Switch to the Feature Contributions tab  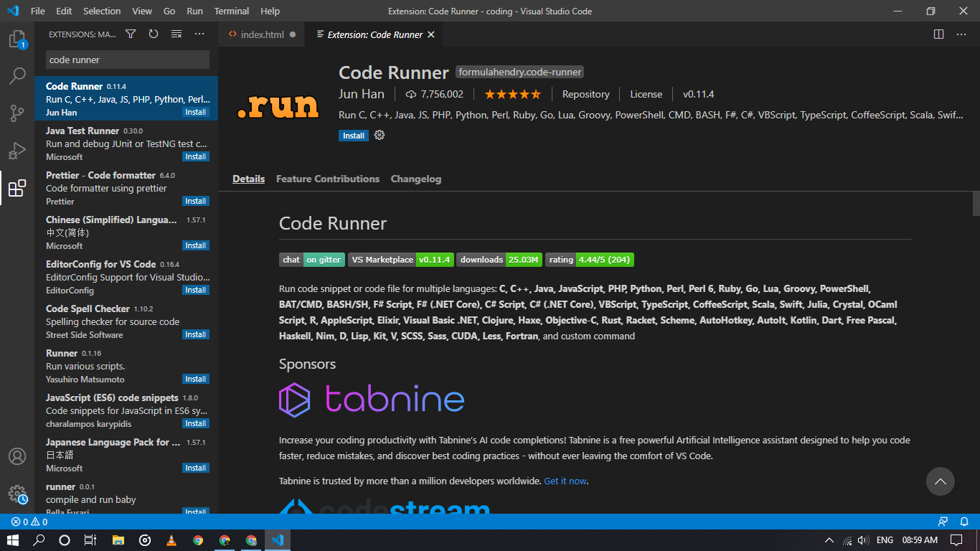(328, 179)
